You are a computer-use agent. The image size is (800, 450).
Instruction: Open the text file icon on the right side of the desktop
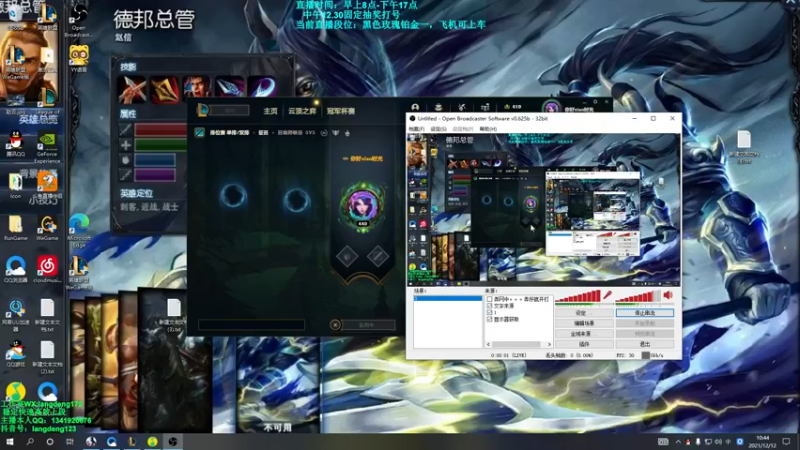pyautogui.click(x=744, y=147)
